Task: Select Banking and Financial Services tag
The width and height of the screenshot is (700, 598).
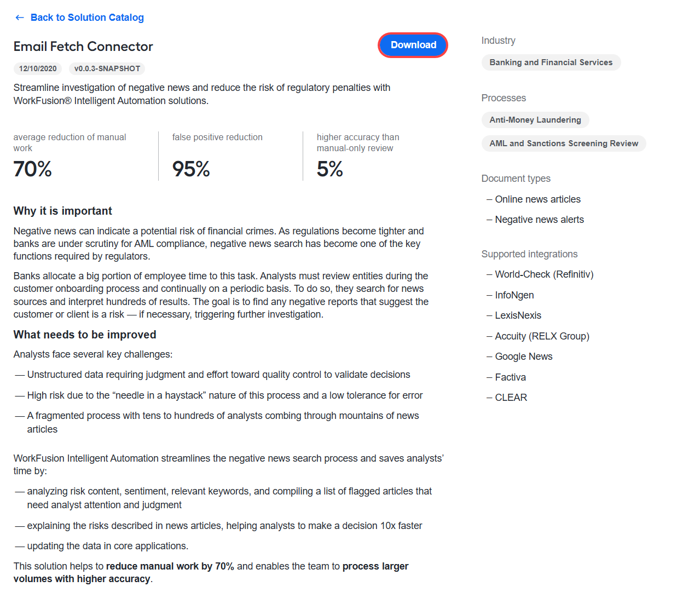Action: [x=551, y=62]
